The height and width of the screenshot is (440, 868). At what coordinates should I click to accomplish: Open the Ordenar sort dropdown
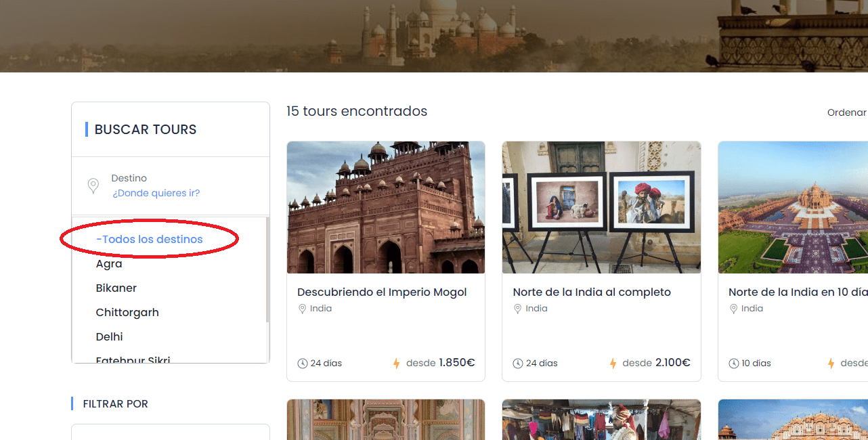847,112
